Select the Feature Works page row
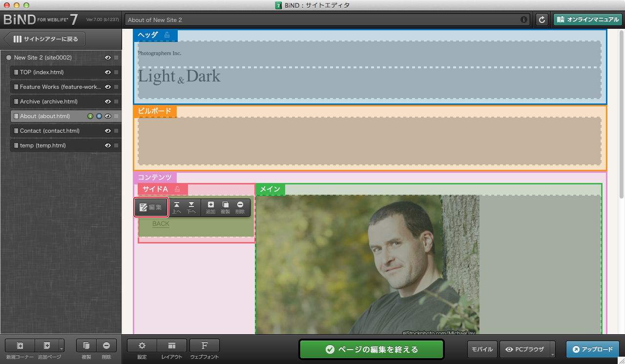This screenshot has width=625, height=364. [66, 87]
